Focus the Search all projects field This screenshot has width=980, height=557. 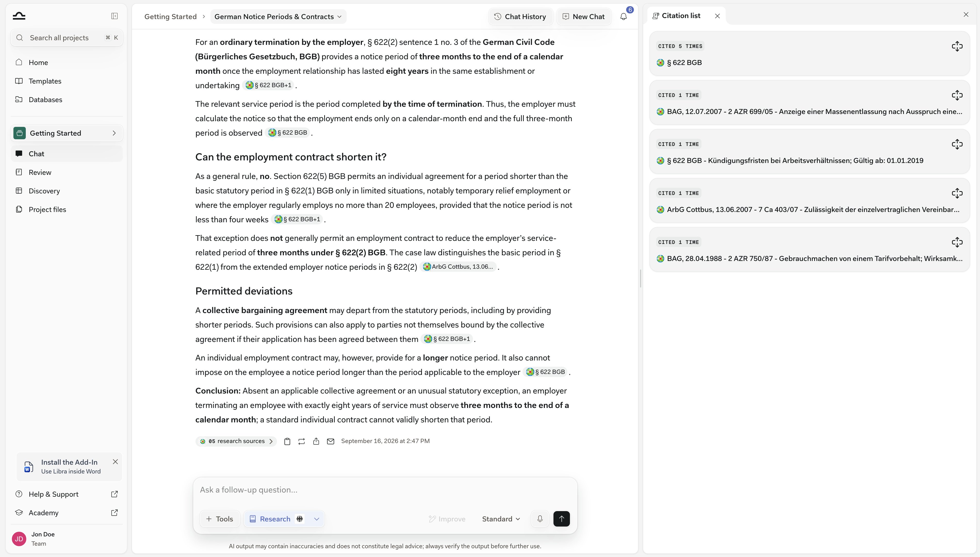coord(67,37)
